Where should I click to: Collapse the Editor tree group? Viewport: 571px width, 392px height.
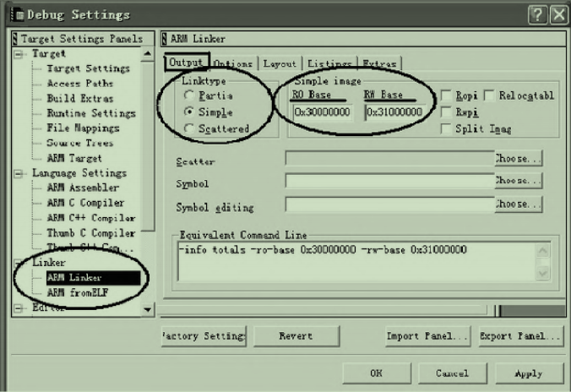[x=19, y=308]
